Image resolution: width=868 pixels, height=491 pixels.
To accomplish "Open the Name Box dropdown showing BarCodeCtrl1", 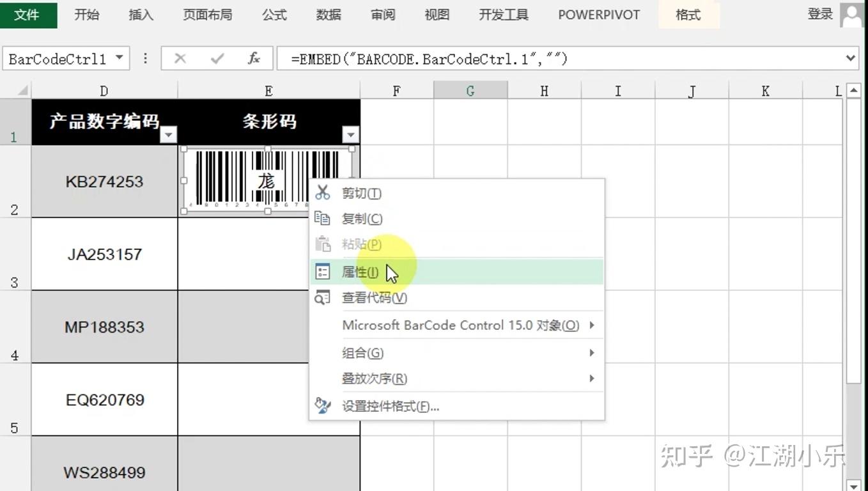I will coord(118,58).
